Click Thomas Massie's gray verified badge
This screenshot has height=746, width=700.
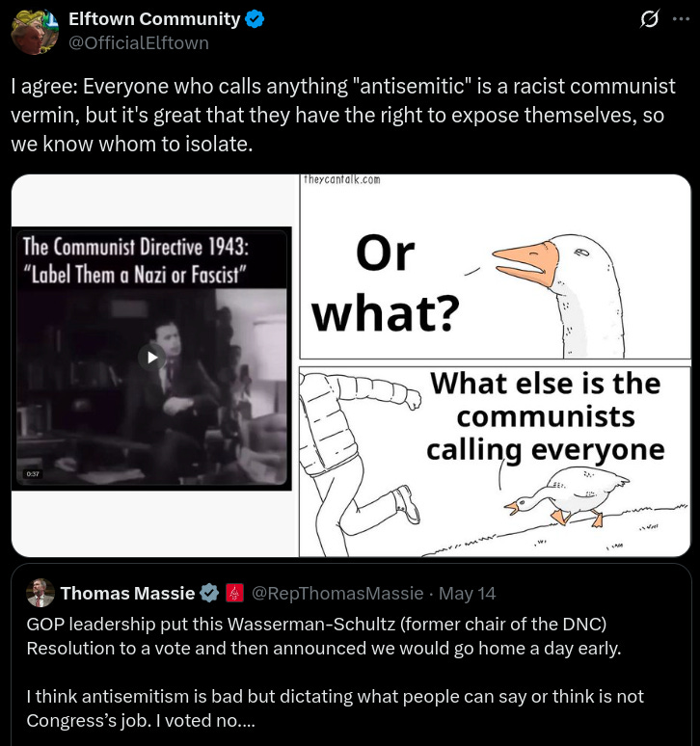click(209, 594)
